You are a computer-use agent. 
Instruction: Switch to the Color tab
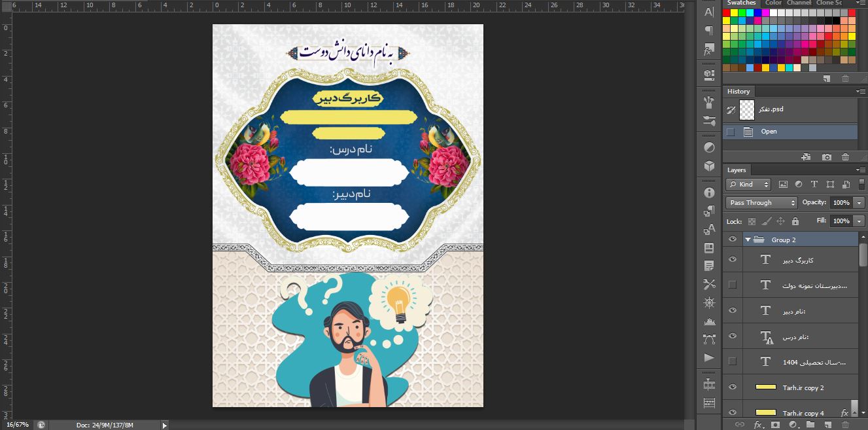[x=773, y=3]
